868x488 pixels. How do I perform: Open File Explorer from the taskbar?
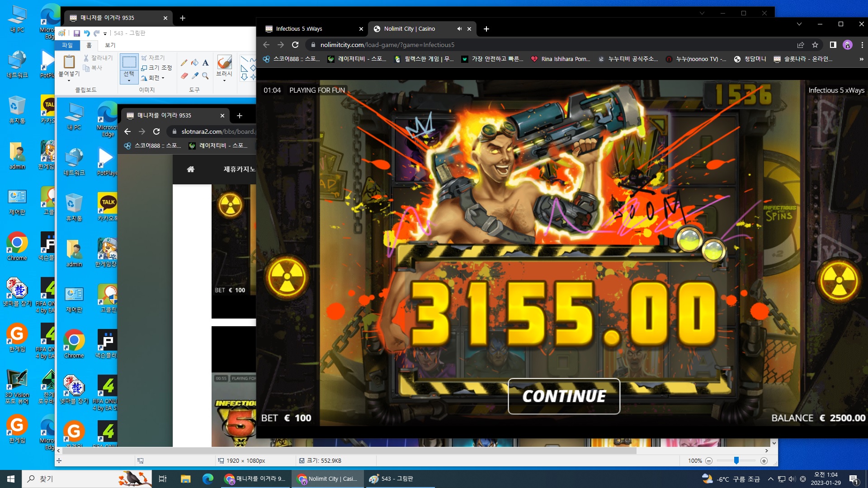pyautogui.click(x=185, y=479)
